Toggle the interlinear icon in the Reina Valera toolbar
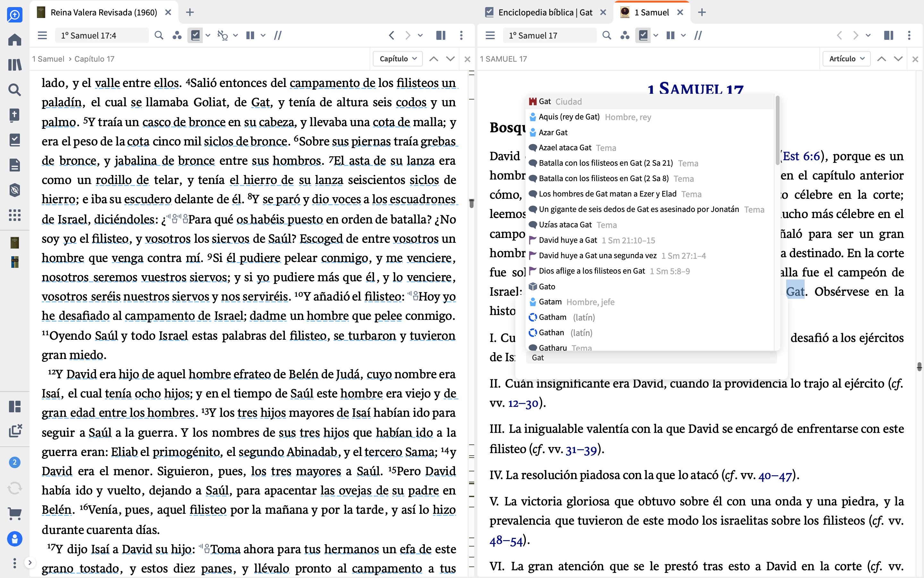The height and width of the screenshot is (578, 924). point(223,36)
